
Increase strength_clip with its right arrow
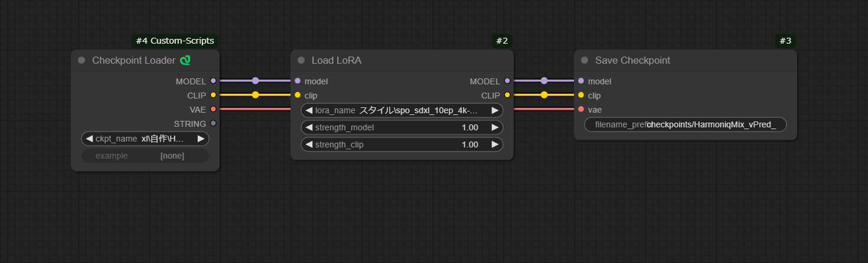tap(495, 144)
